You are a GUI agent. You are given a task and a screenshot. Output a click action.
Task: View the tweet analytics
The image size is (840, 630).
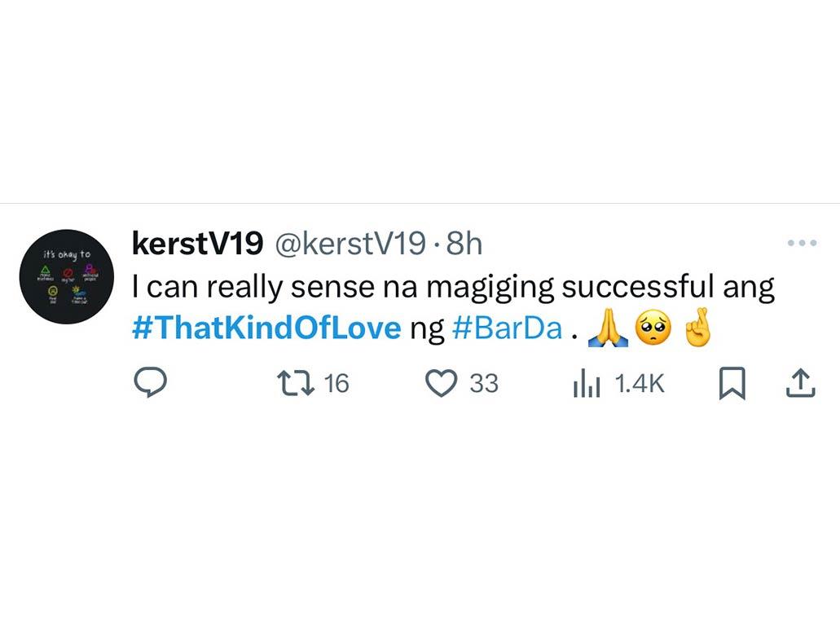click(x=587, y=383)
